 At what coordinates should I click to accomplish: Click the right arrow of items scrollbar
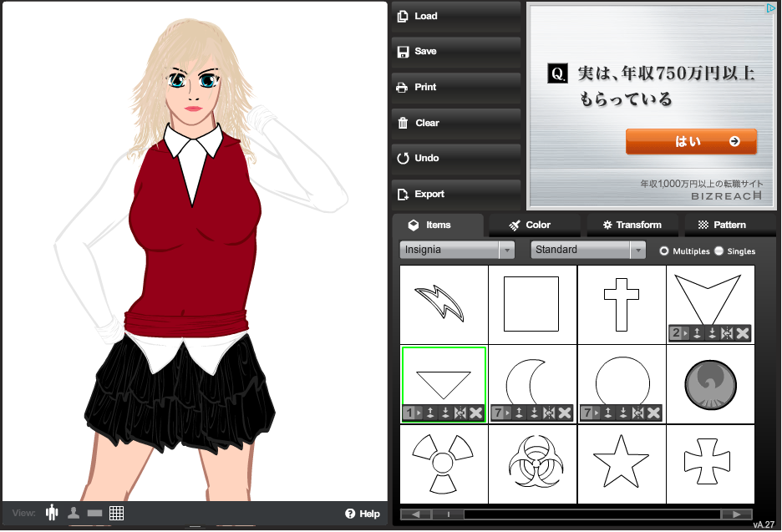pos(736,514)
